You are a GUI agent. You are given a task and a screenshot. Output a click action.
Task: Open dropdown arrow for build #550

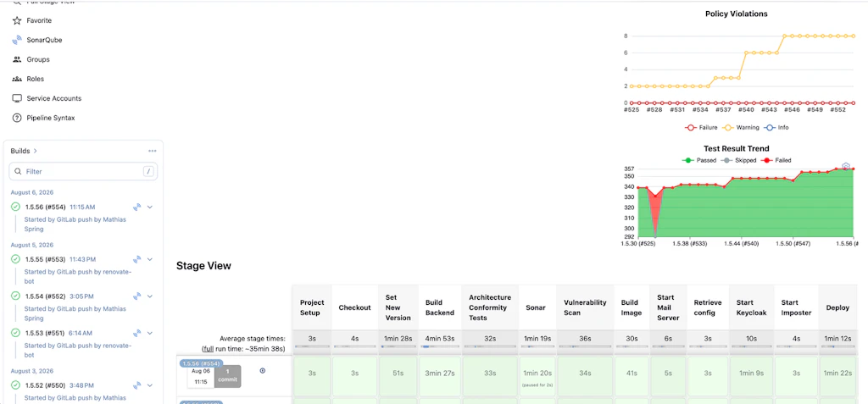(x=150, y=385)
